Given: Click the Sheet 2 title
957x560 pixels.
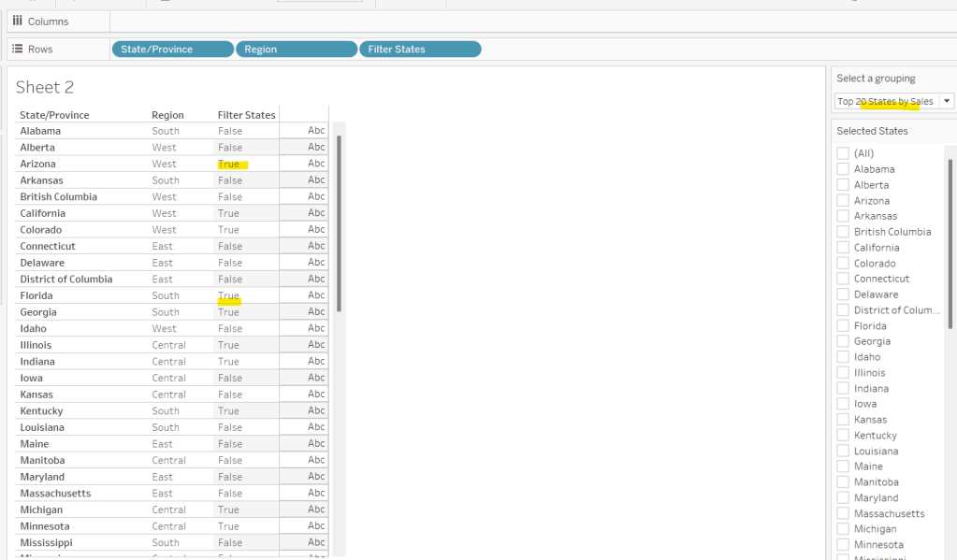Looking at the screenshot, I should (x=45, y=87).
